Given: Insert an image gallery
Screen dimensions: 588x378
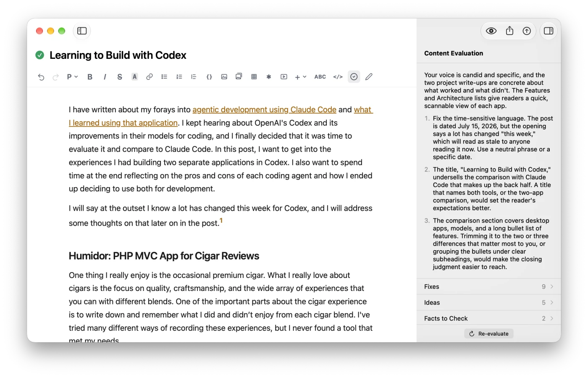Looking at the screenshot, I should pyautogui.click(x=239, y=77).
